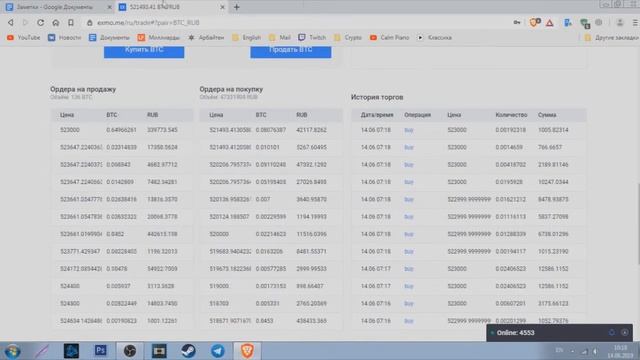640x360 pixels.
Task: Click trade history quantity 0.0195928
Action: [509, 182]
